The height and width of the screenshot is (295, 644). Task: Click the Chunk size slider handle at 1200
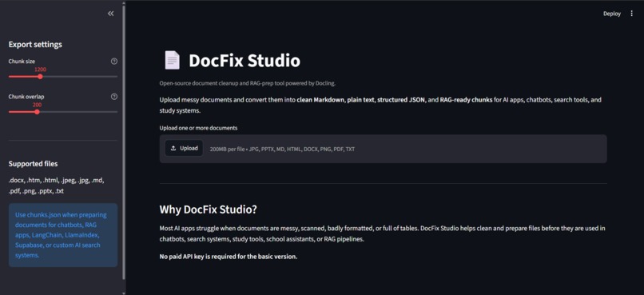click(40, 77)
